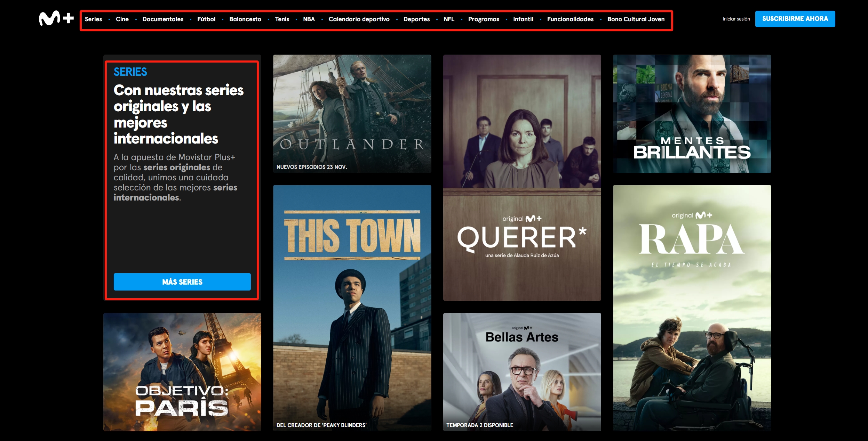Image resolution: width=868 pixels, height=441 pixels.
Task: Select the Series navigation icon
Action: pos(93,19)
